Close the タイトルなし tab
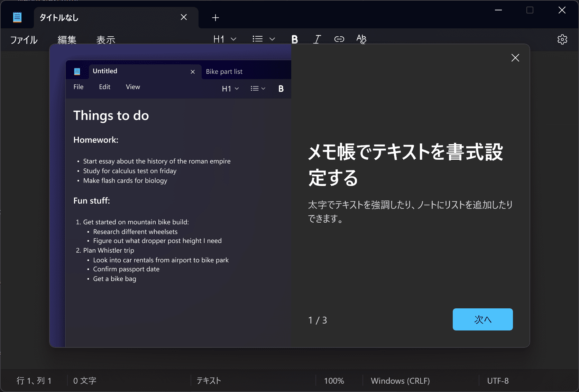579x392 pixels. [184, 17]
